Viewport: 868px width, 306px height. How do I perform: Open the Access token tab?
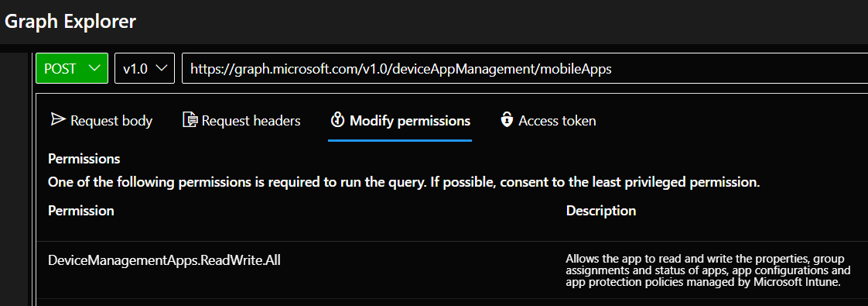[548, 120]
